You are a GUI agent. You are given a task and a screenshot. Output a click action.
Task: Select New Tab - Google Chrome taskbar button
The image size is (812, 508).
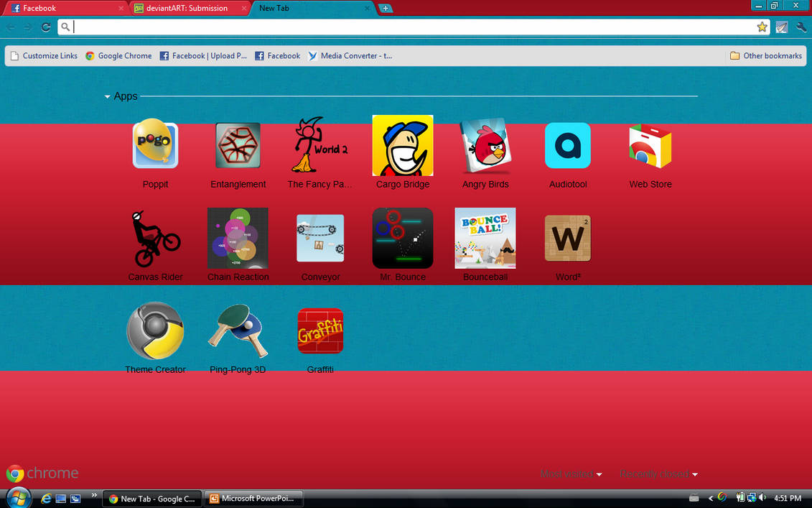152,499
